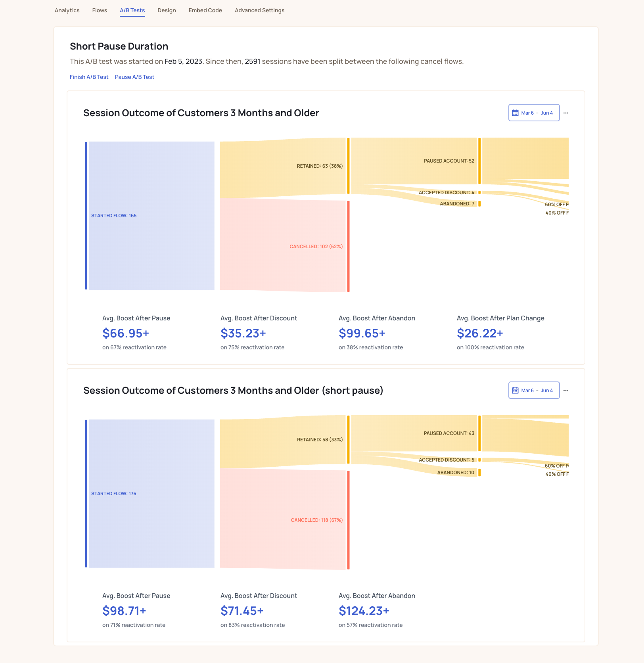Switch to the Analytics tab
Image resolution: width=644 pixels, height=663 pixels.
pyautogui.click(x=67, y=10)
